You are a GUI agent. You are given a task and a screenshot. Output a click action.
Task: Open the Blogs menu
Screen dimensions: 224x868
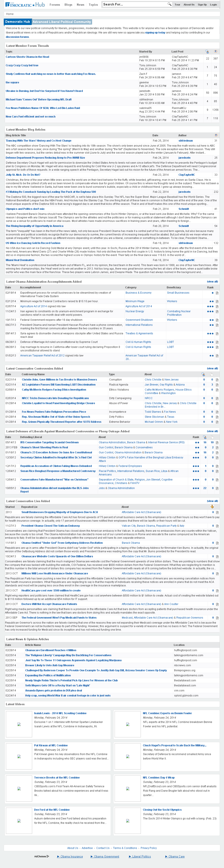[68, 5]
